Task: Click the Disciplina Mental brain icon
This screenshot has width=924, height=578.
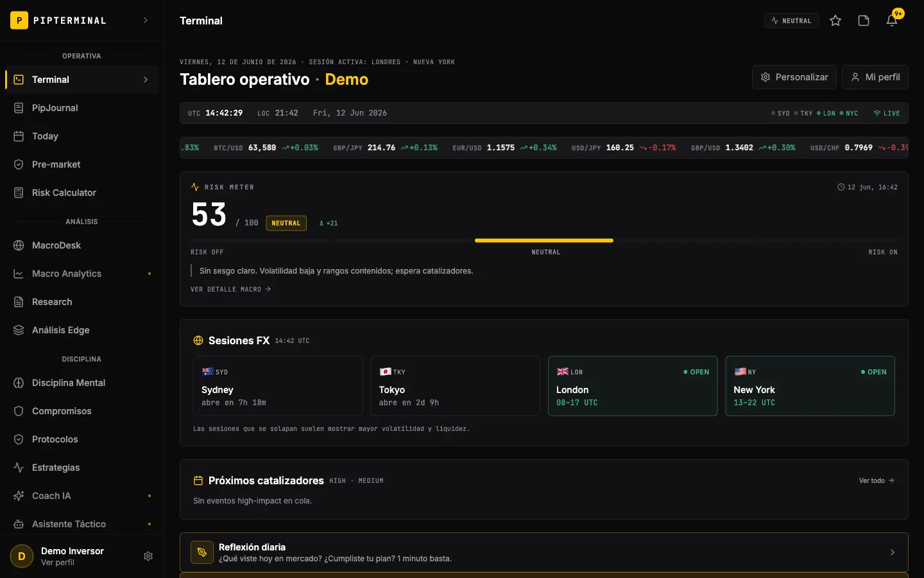Action: click(x=19, y=383)
